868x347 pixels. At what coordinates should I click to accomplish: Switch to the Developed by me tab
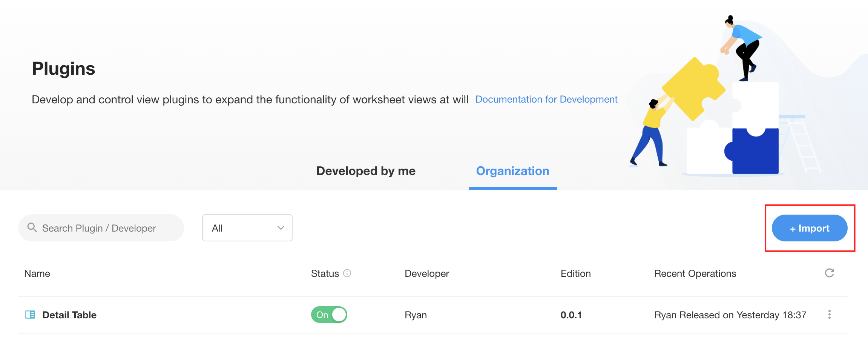[366, 171]
